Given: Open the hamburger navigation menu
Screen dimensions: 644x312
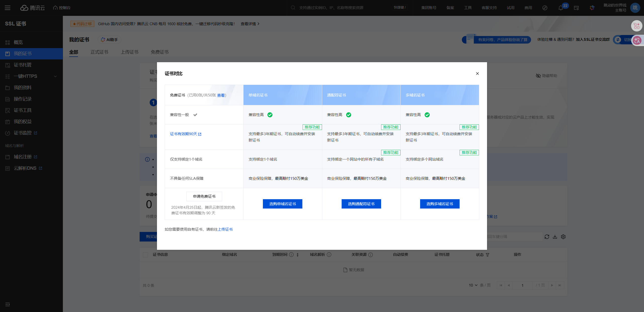Looking at the screenshot, I should [x=8, y=8].
